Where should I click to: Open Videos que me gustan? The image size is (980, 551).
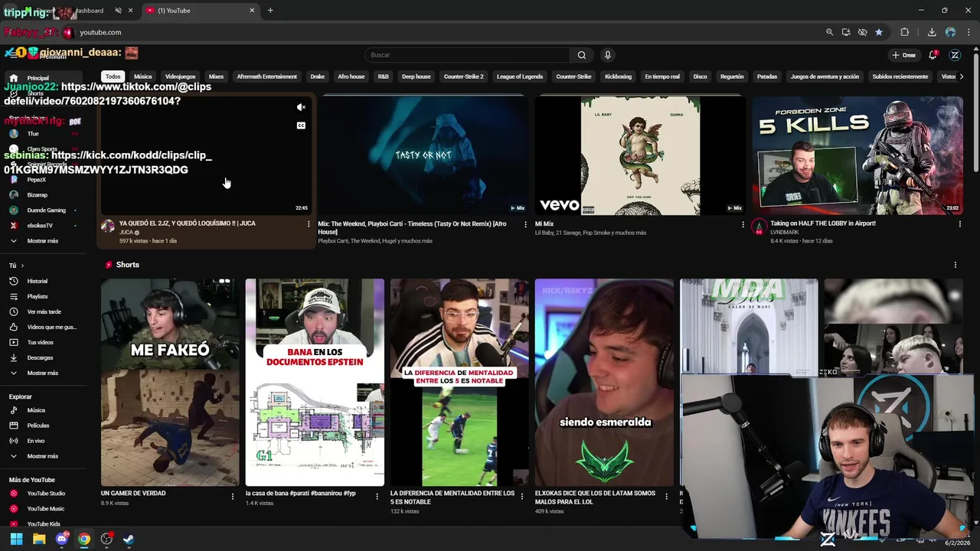(x=51, y=327)
